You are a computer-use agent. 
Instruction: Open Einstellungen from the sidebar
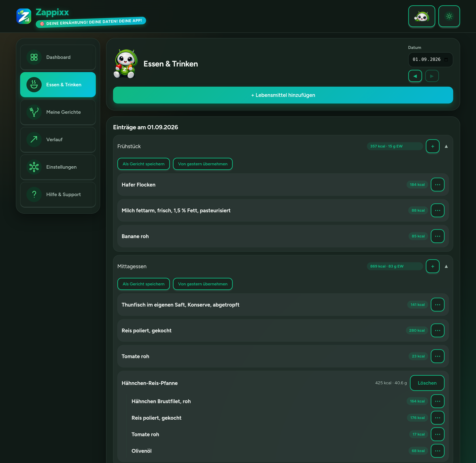pos(58,167)
